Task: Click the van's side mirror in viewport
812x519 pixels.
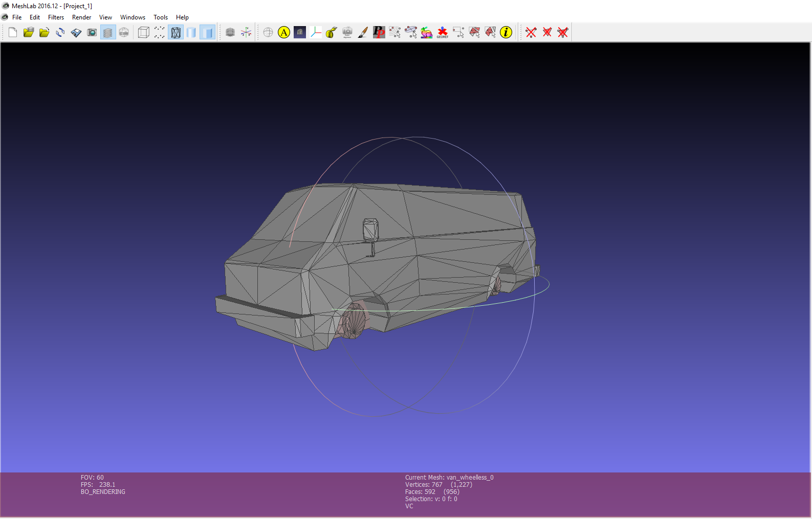Action: click(370, 230)
